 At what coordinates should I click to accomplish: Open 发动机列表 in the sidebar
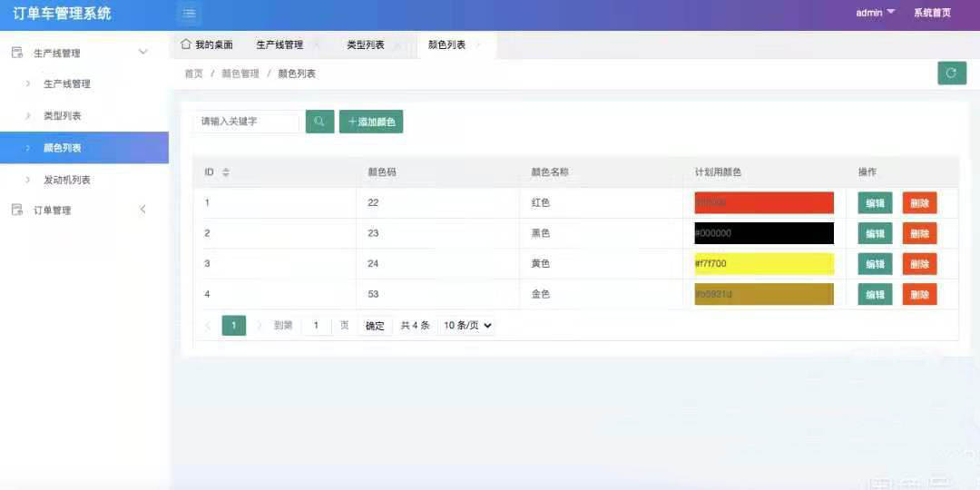67,180
